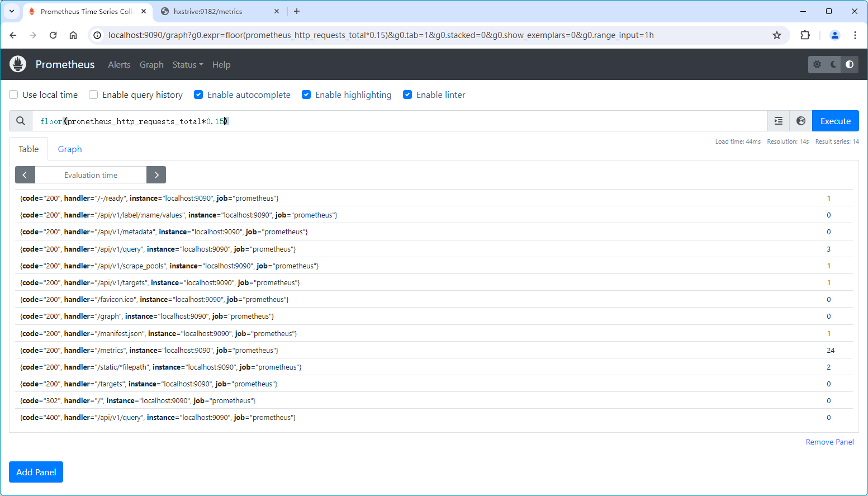The height and width of the screenshot is (496, 868).
Task: Select the Prometheus Time Series browser tab
Action: (x=87, y=11)
